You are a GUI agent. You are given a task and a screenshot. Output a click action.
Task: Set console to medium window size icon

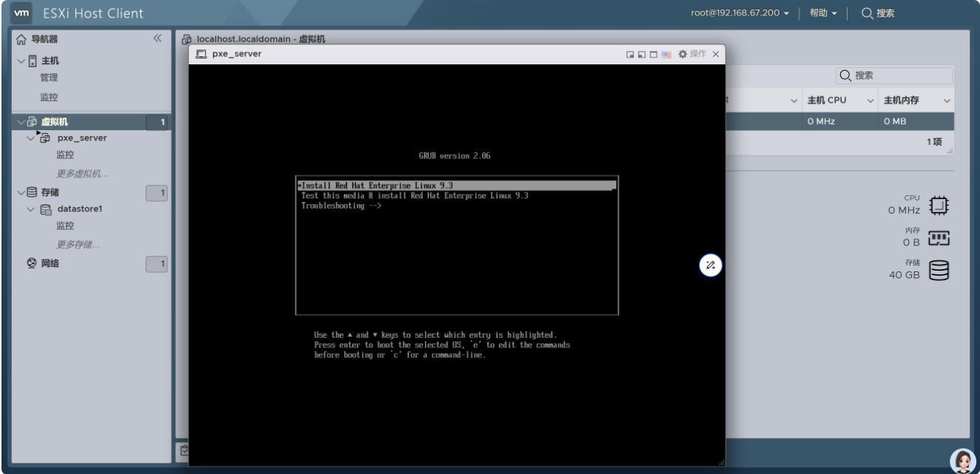pos(642,55)
